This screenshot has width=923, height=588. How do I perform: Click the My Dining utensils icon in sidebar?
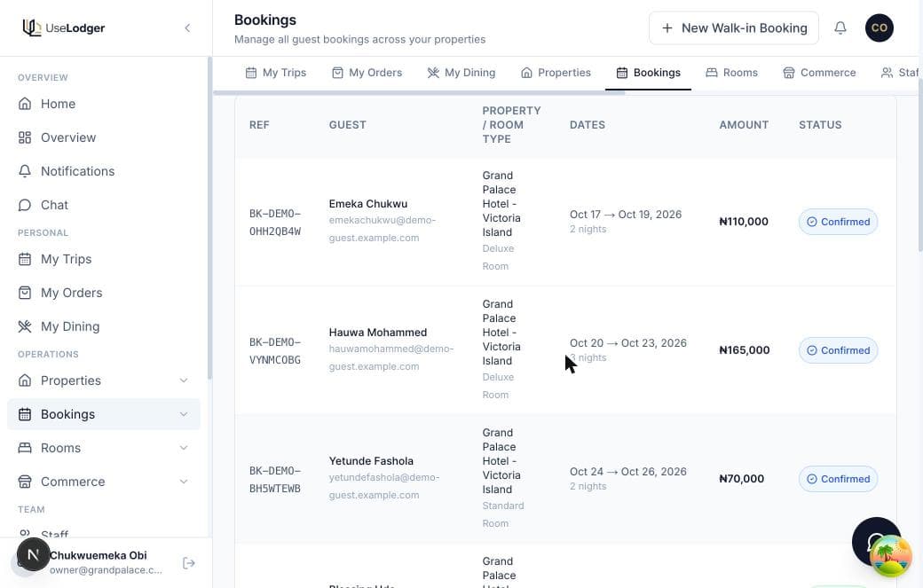pyautogui.click(x=25, y=326)
